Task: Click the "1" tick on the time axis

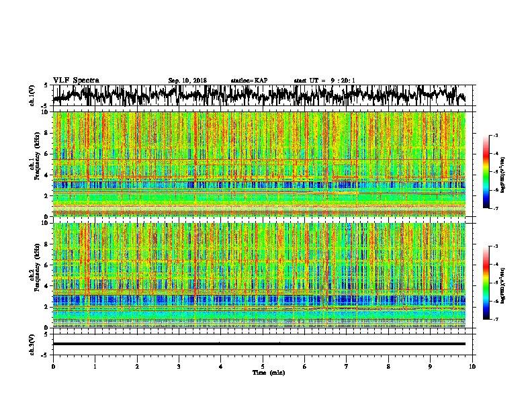Action: 95,367
